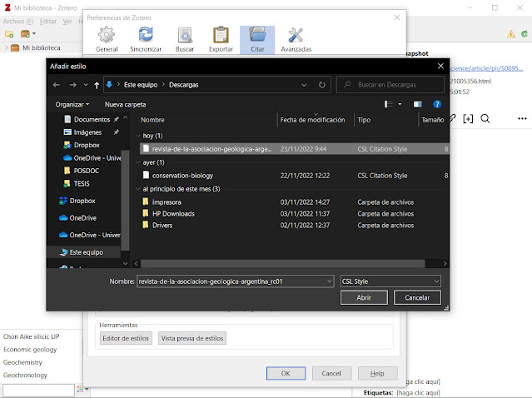Open the Organizar menu
This screenshot has height=398, width=532.
(72, 105)
